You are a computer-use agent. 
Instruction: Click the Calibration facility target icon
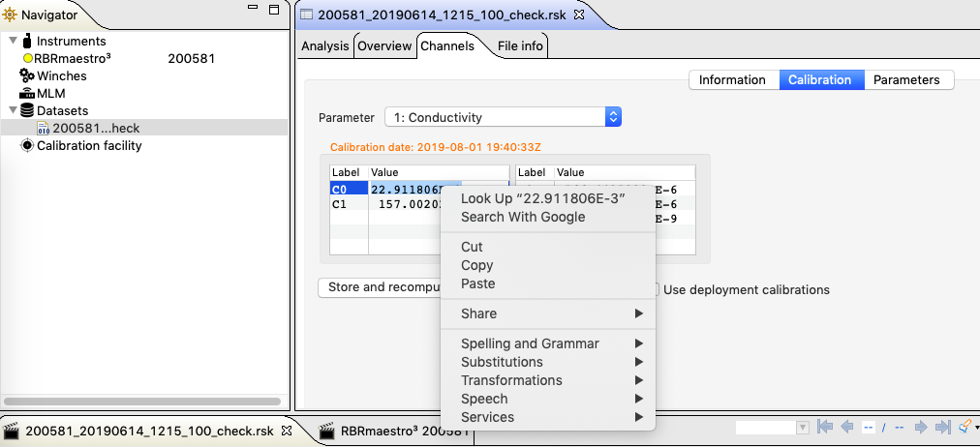tap(27, 146)
